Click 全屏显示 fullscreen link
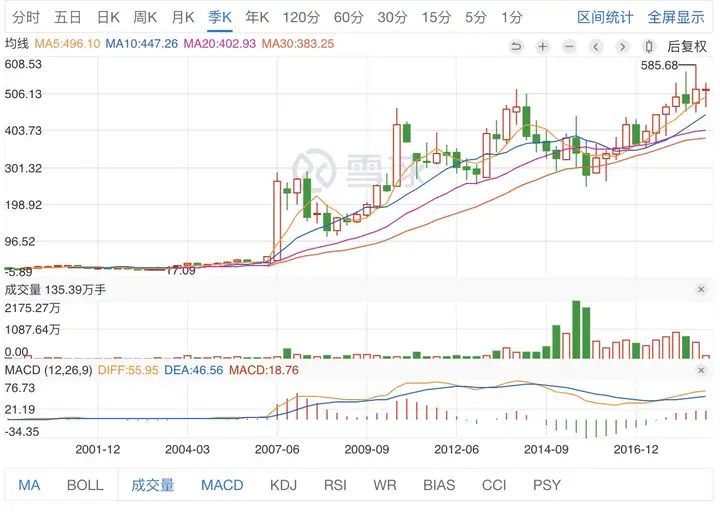Viewport: 720px width, 520px height. tap(676, 17)
